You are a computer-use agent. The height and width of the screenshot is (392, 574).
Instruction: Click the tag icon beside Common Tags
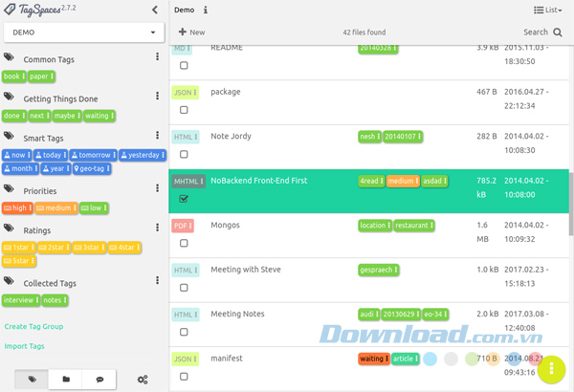pyautogui.click(x=9, y=57)
